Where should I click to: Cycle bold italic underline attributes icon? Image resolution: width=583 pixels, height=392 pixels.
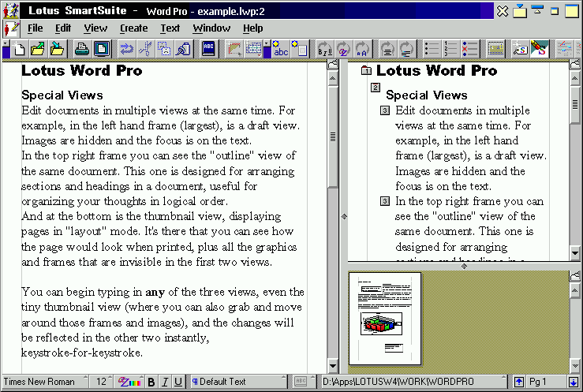coord(324,49)
